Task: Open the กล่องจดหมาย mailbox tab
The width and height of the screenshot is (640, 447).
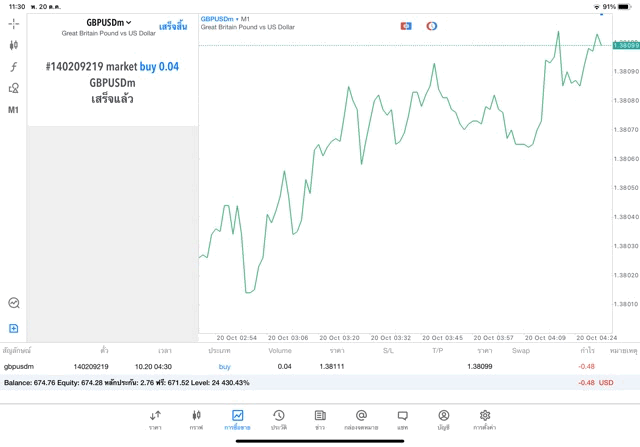Action: click(361, 420)
